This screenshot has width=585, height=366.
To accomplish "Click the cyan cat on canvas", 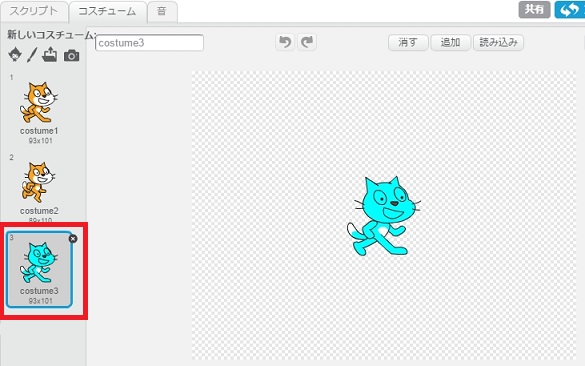I will coord(384,216).
